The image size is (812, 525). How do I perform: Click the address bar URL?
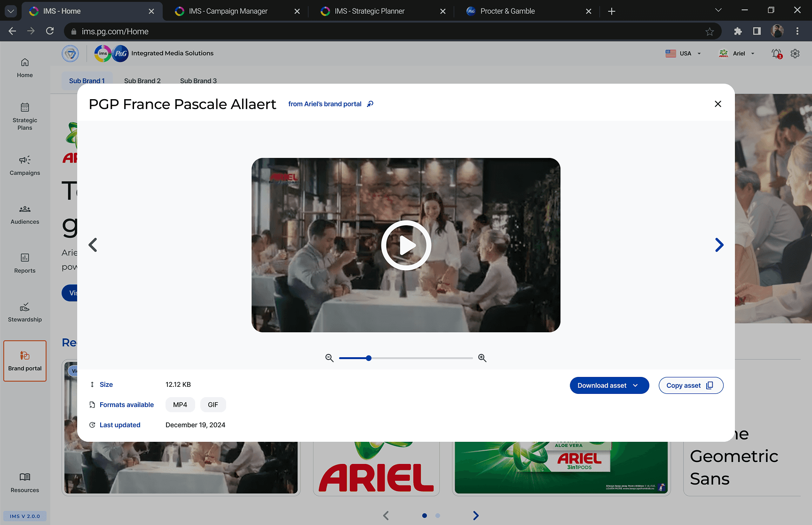[x=115, y=31]
